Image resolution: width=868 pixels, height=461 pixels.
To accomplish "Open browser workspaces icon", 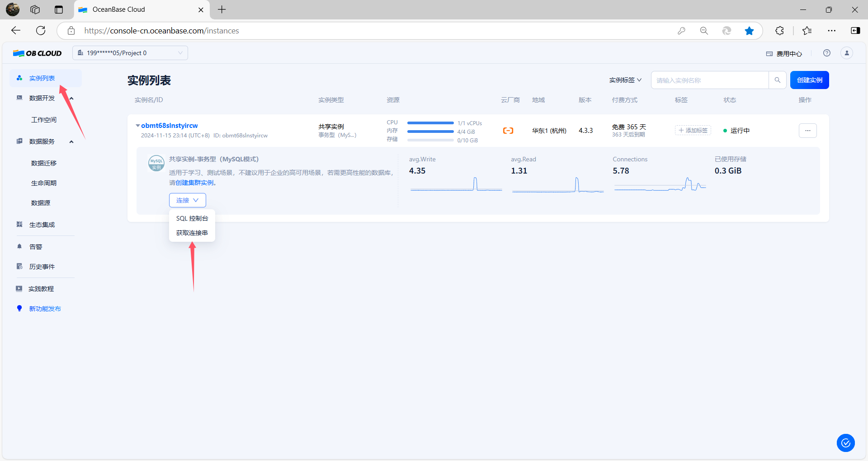I will pyautogui.click(x=35, y=9).
